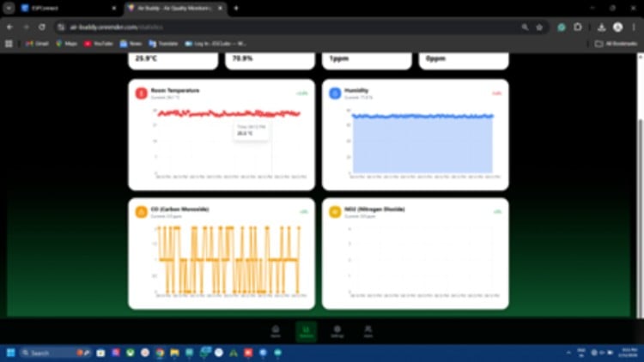
Task: Click the red percentage change on Humidity card
Action: pos(496,94)
